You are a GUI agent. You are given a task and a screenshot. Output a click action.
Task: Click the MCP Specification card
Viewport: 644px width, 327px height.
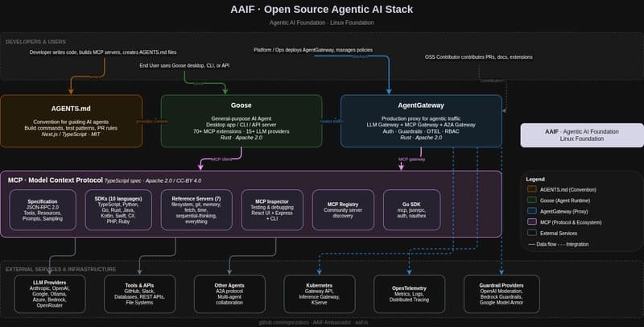point(43,209)
